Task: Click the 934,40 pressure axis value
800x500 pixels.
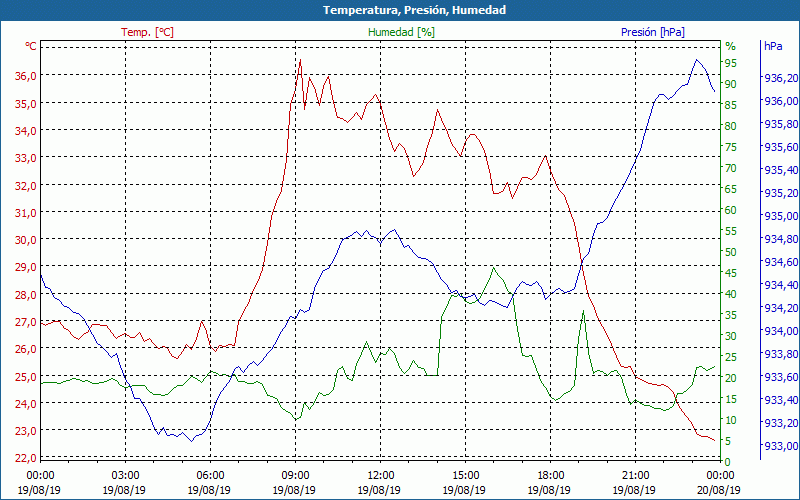Action: coord(781,285)
